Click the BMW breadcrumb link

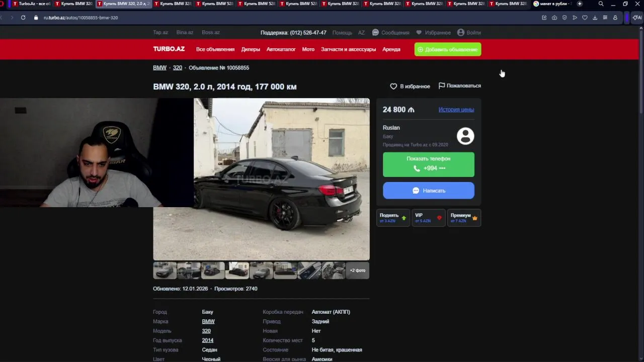coord(159,67)
